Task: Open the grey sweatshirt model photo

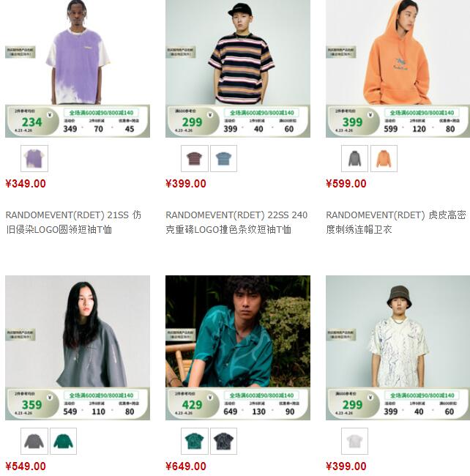Action: tap(78, 348)
